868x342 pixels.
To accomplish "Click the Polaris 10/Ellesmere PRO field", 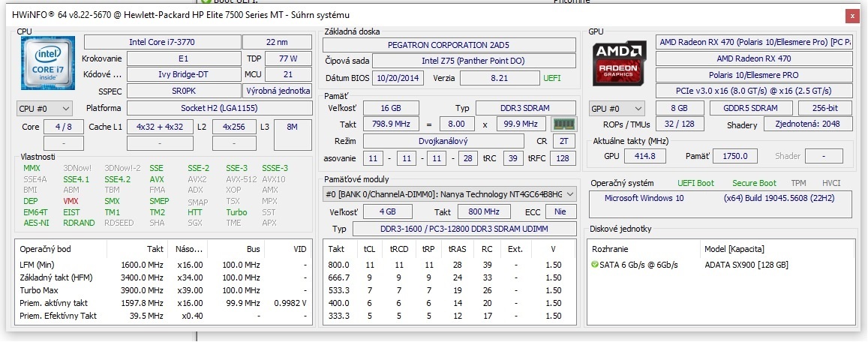I will coord(754,75).
